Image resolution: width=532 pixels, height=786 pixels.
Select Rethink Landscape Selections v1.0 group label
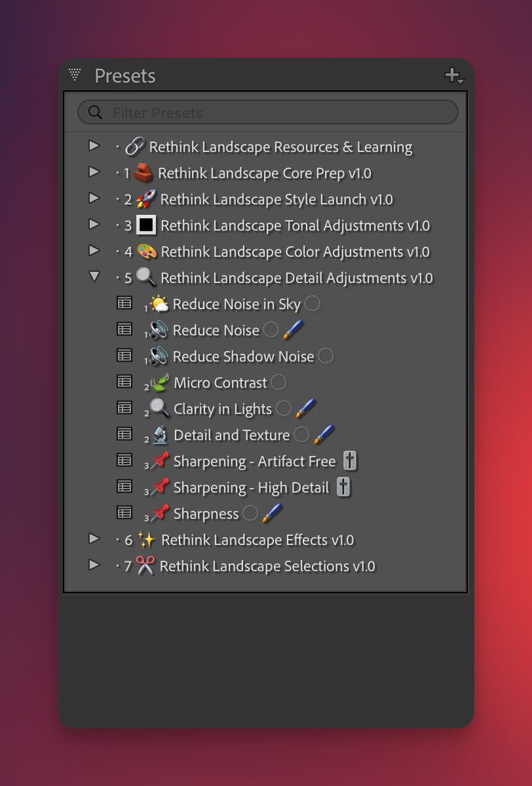(267, 567)
